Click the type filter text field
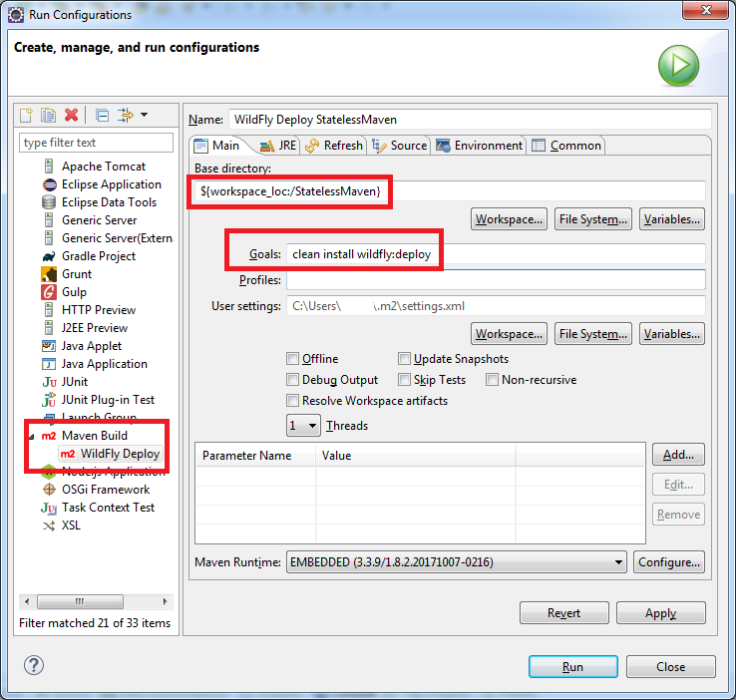 pyautogui.click(x=96, y=143)
